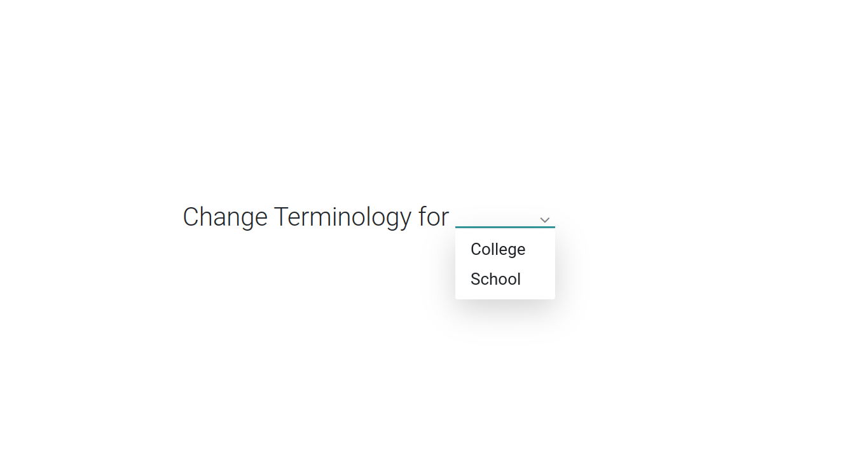
Task: Click the word "Change" in the heading
Action: pos(225,217)
